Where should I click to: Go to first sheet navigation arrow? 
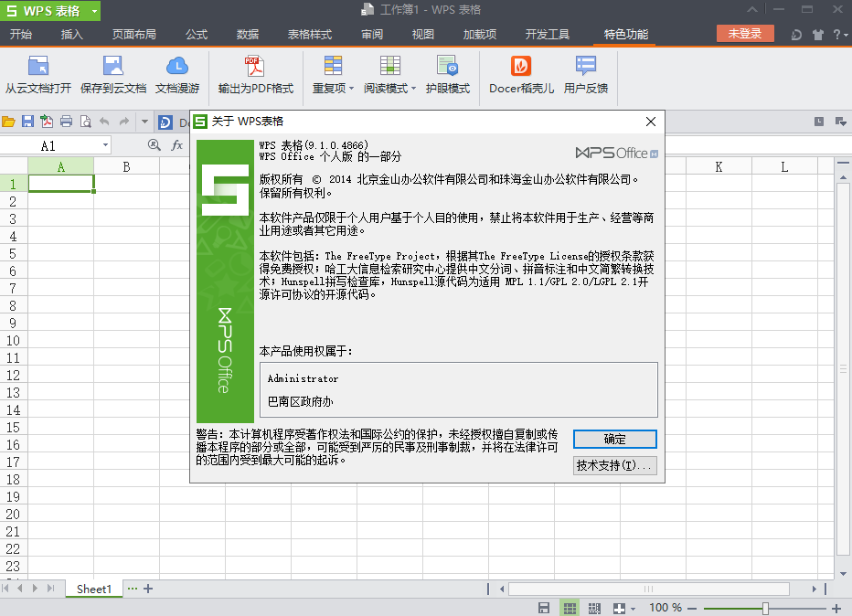5,589
